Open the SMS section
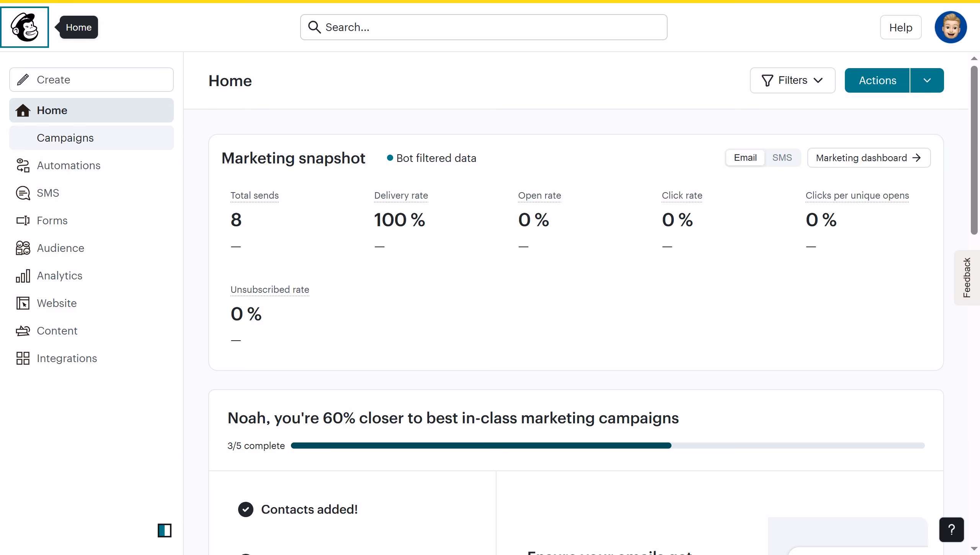The image size is (980, 555). [x=91, y=193]
